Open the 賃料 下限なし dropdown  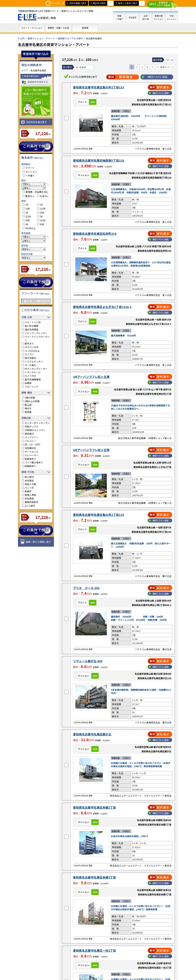(33, 184)
